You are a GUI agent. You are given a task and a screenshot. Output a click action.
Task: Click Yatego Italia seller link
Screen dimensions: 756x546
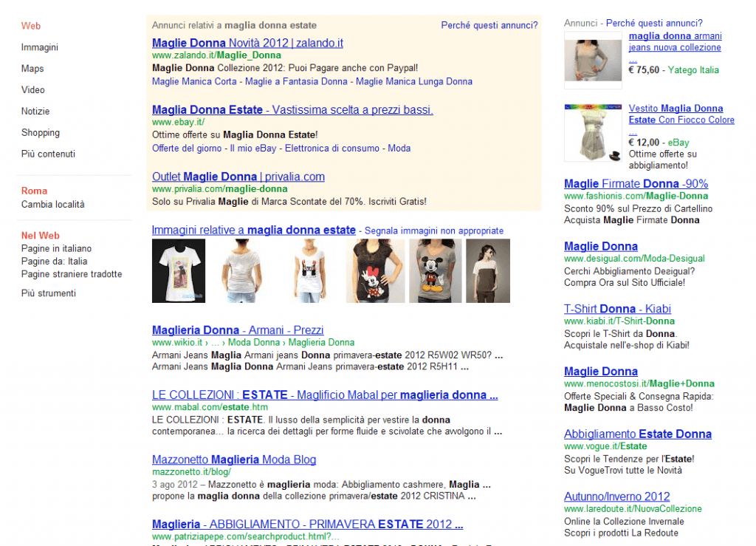click(693, 70)
